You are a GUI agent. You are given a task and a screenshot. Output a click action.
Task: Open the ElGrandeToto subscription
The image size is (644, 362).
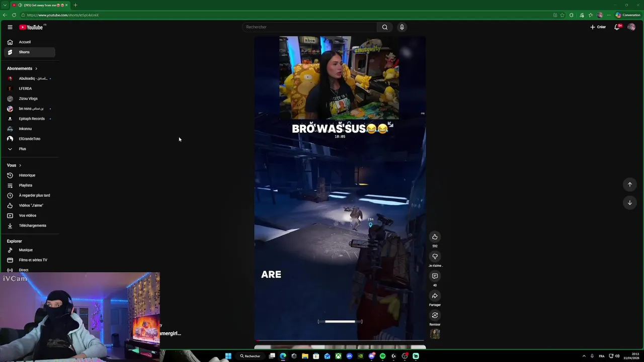click(x=30, y=139)
